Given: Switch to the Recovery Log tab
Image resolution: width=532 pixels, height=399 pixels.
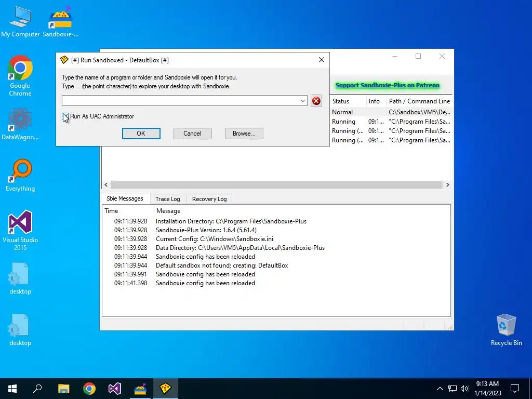Looking at the screenshot, I should click(x=209, y=199).
